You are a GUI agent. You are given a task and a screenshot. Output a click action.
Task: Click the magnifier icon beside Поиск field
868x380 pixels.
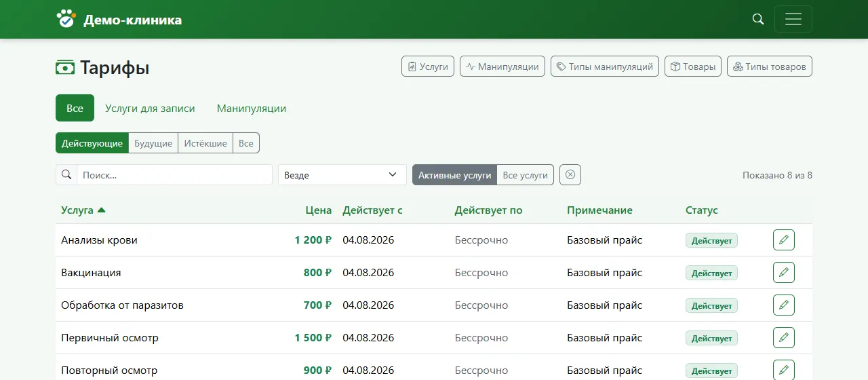point(66,174)
